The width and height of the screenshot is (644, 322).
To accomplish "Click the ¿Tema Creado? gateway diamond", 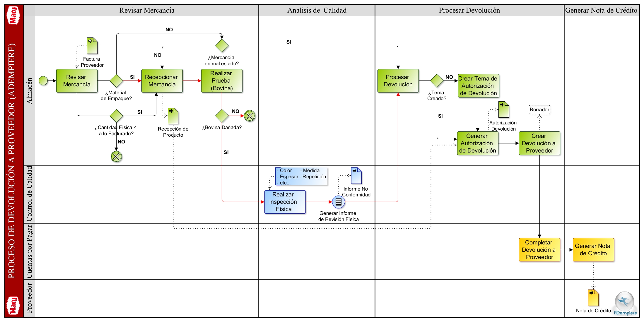I will click(x=437, y=80).
